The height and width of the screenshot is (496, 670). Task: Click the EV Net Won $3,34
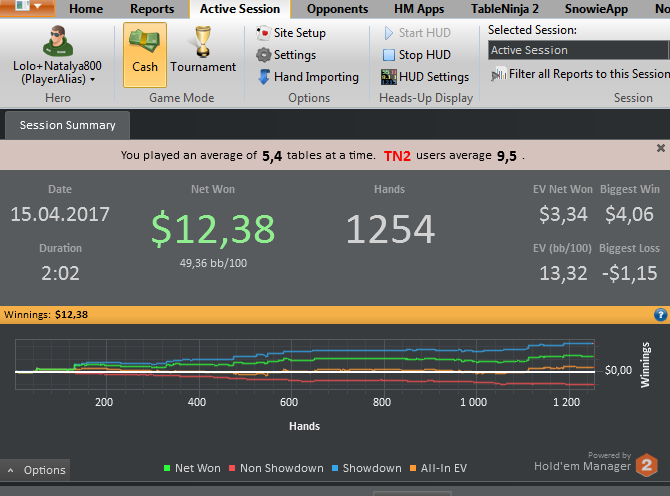tap(563, 214)
